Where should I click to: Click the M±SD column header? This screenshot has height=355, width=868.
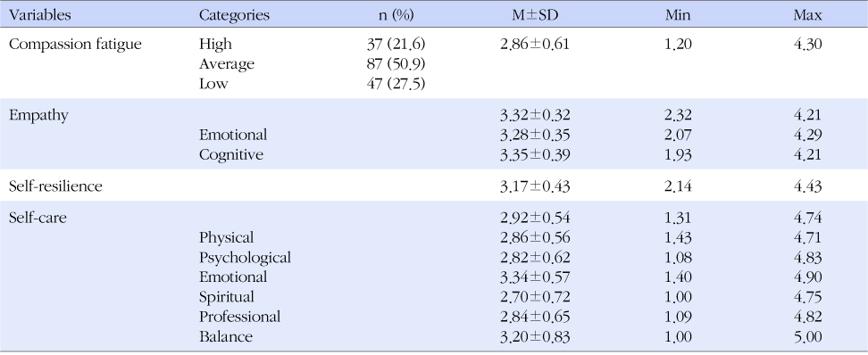[x=535, y=15]
